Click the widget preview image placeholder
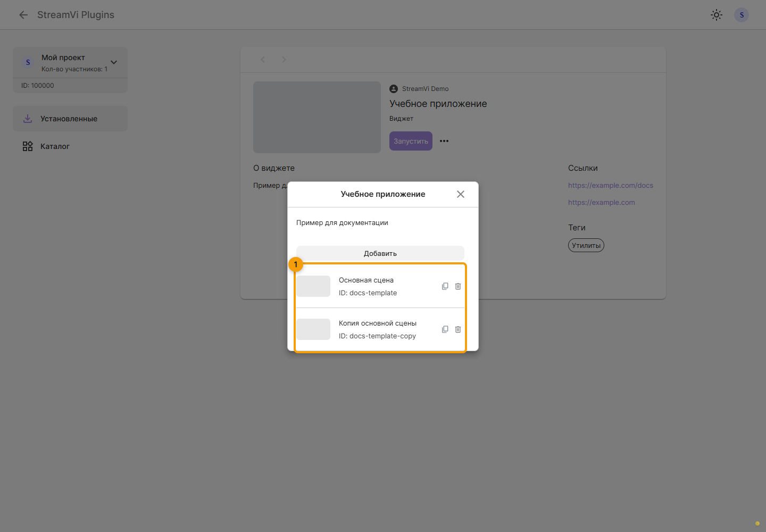The height and width of the screenshot is (532, 766). (317, 117)
